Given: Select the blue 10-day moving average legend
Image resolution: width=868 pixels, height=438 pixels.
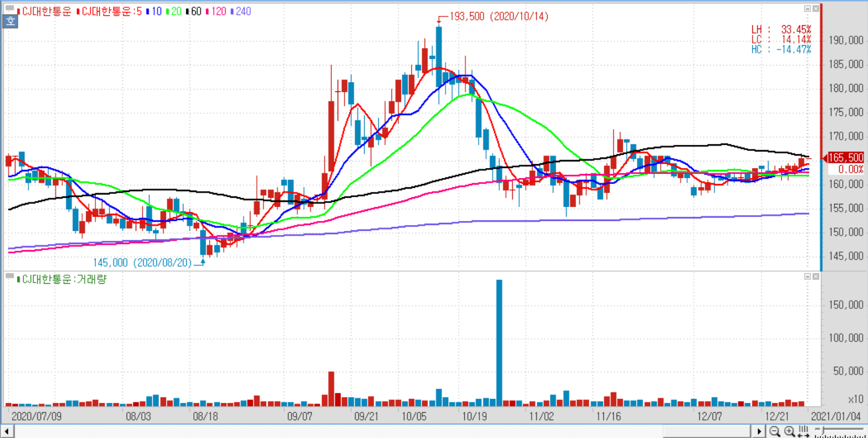Looking at the screenshot, I should 154,11.
